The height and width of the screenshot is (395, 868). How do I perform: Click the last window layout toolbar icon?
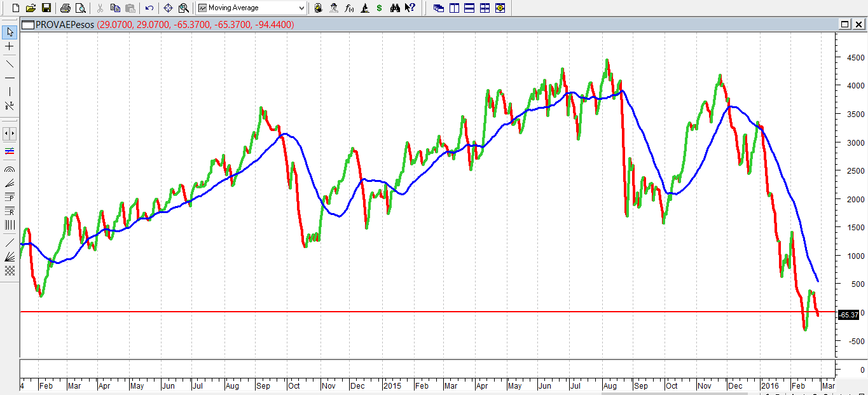coord(500,8)
